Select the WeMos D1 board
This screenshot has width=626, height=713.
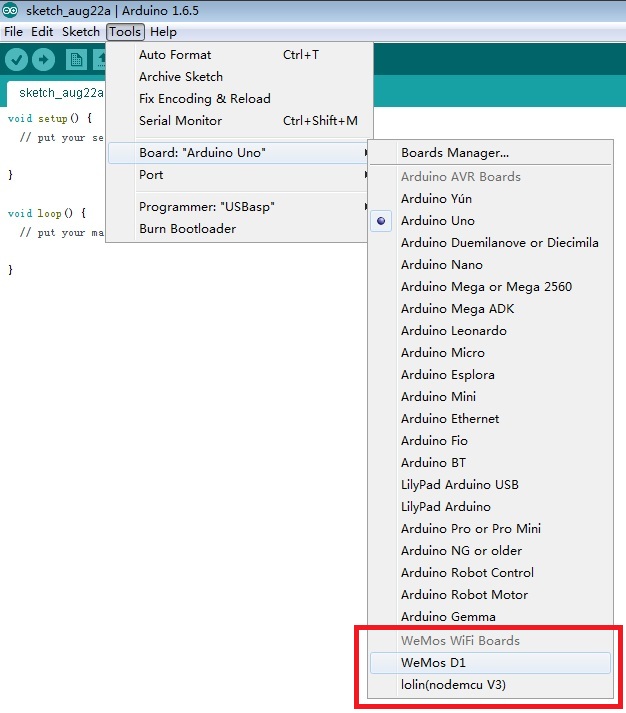click(490, 663)
